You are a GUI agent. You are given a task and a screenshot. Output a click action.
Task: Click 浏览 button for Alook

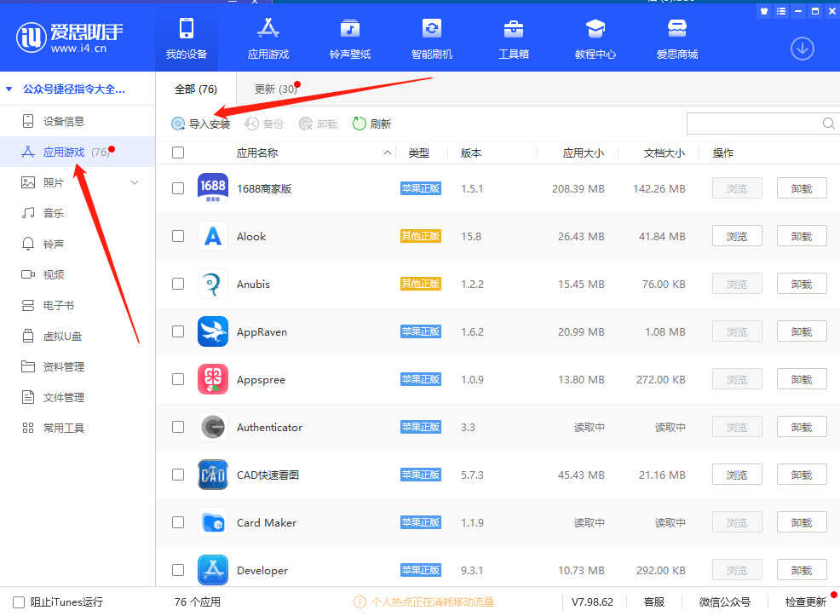(x=737, y=236)
